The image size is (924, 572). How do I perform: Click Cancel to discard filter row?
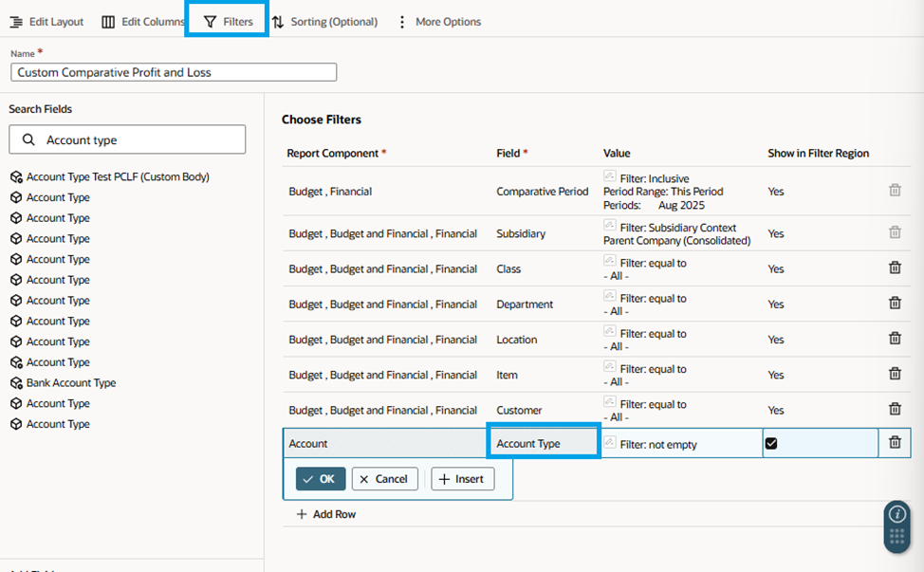click(x=384, y=479)
